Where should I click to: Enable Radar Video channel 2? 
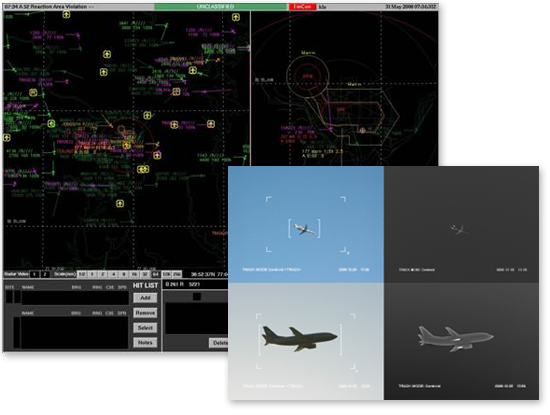45,274
